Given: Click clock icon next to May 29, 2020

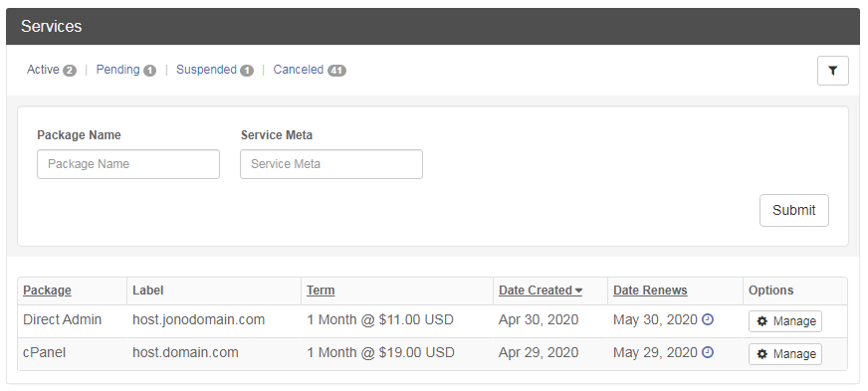Looking at the screenshot, I should [708, 352].
